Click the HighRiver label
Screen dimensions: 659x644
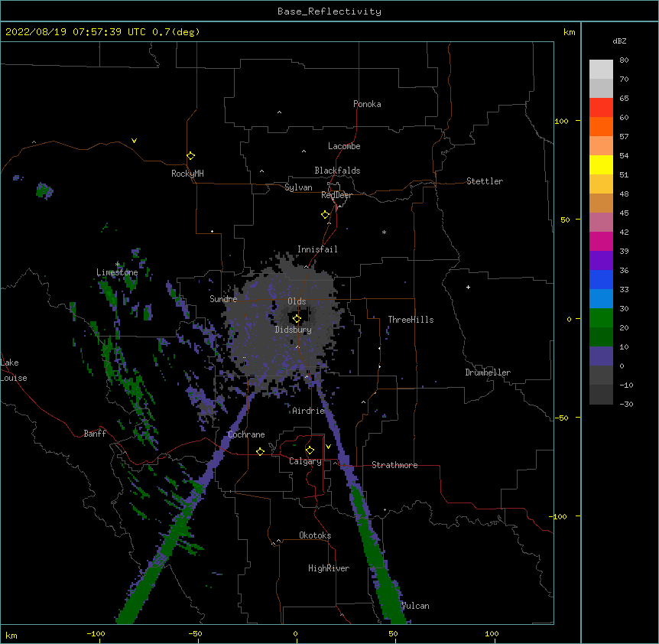point(329,568)
